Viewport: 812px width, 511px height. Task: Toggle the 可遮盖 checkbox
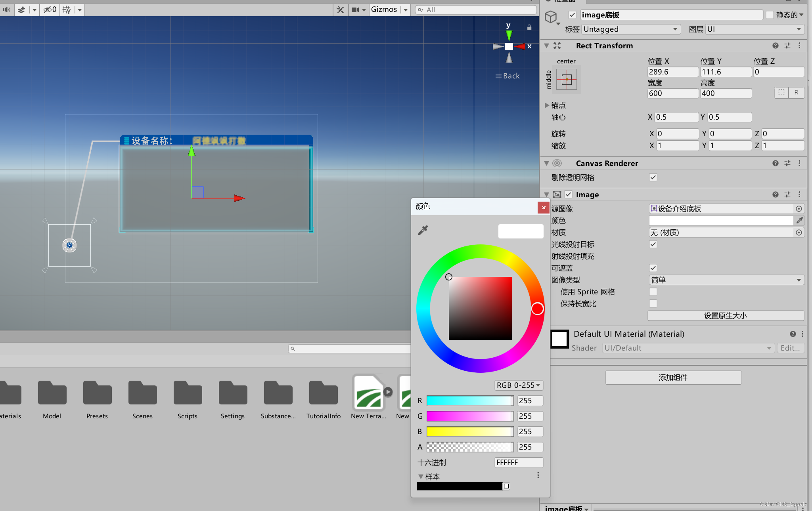[x=653, y=268]
